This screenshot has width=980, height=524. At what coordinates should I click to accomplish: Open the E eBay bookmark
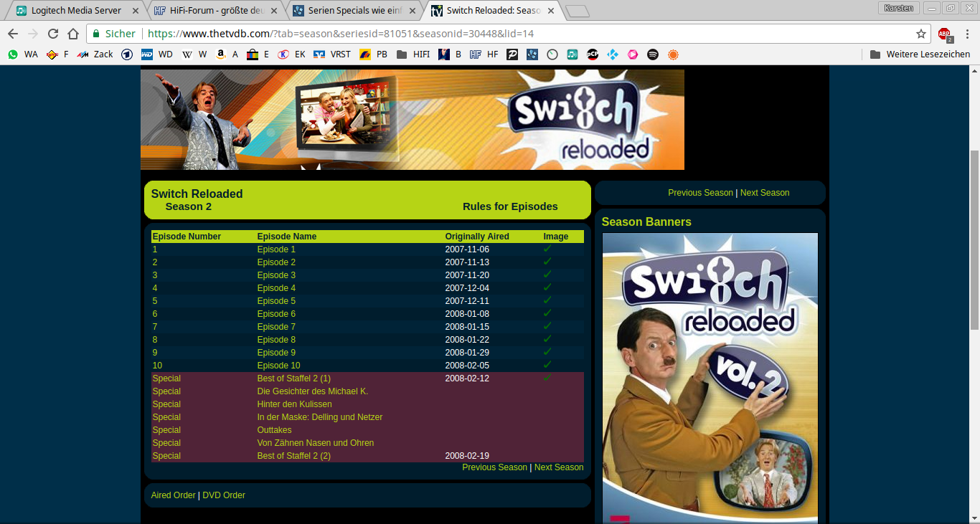click(x=258, y=54)
